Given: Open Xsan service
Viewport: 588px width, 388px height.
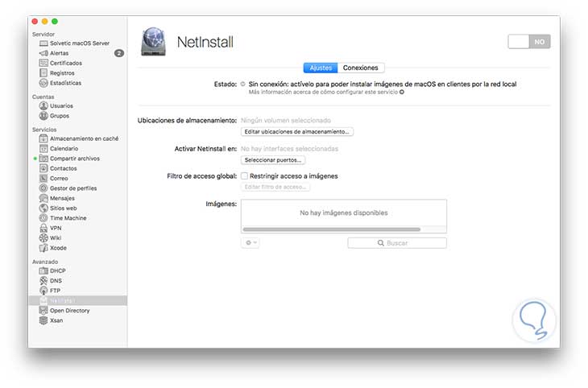Looking at the screenshot, I should coord(51,320).
